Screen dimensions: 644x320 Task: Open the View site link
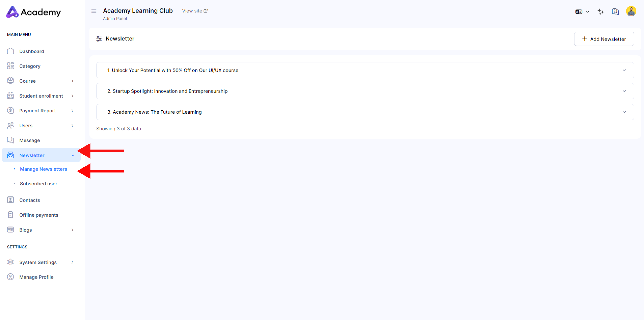(195, 11)
